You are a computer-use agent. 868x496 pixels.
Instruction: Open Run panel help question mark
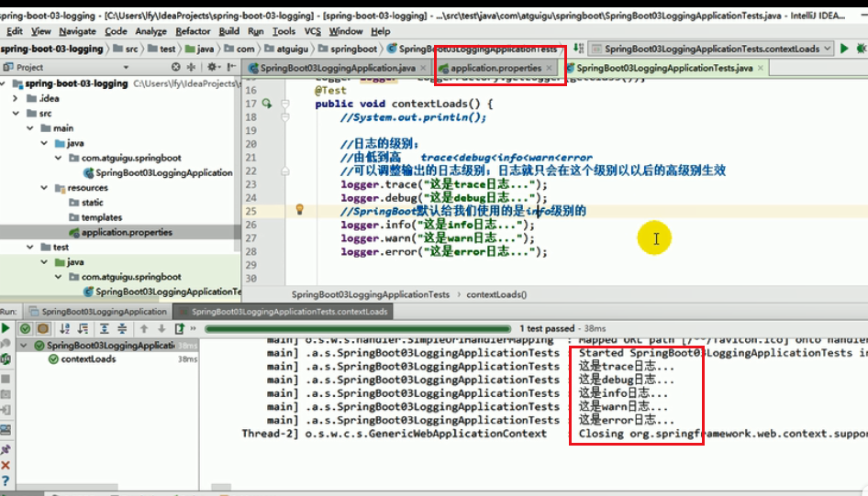pyautogui.click(x=6, y=481)
